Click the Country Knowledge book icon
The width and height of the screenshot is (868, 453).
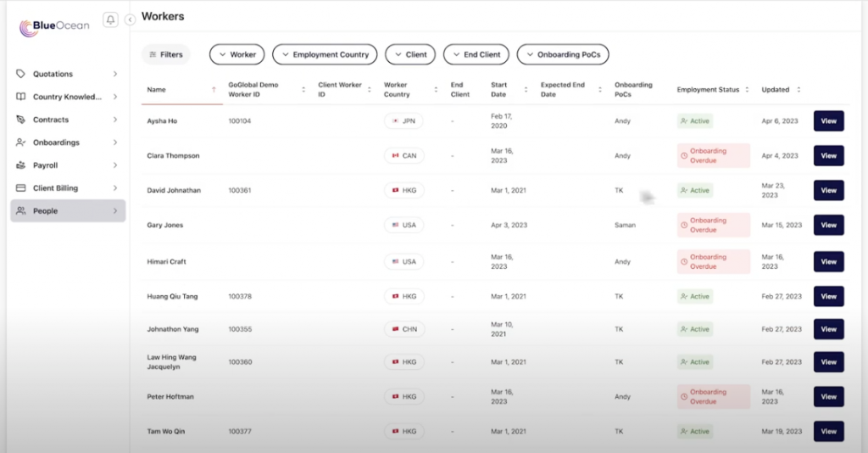coord(20,97)
